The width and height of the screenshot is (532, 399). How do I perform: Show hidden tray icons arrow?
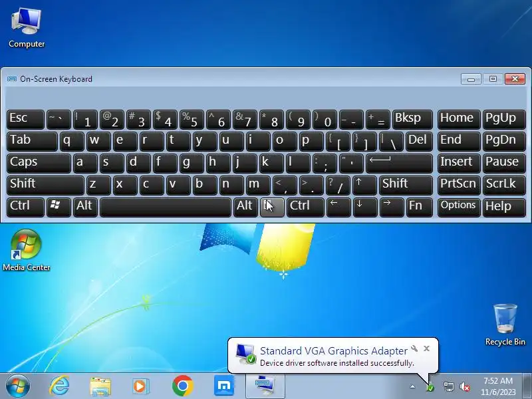[412, 386]
